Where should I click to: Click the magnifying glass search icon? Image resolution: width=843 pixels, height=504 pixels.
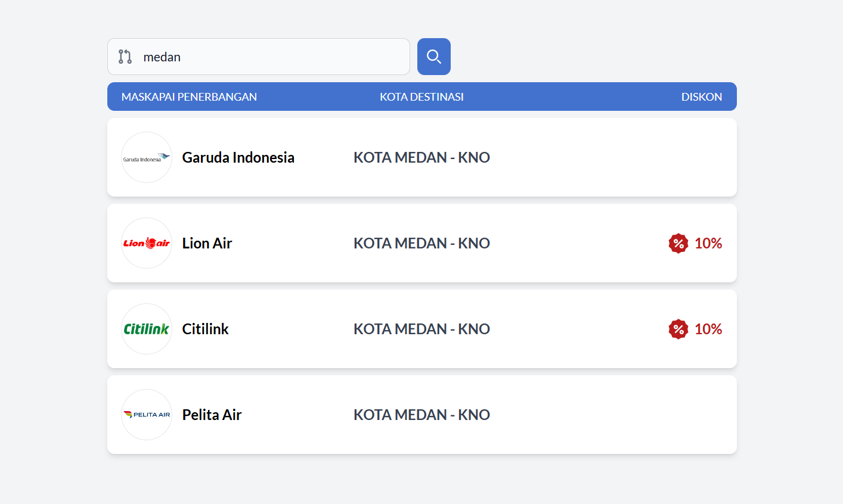tap(433, 56)
